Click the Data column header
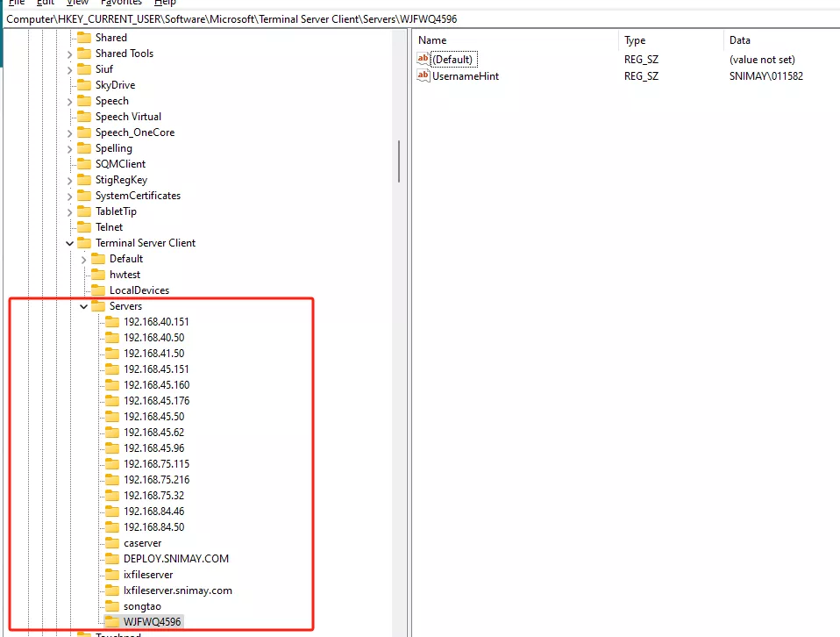 (739, 40)
